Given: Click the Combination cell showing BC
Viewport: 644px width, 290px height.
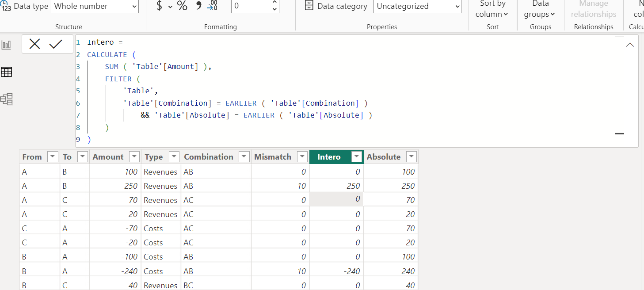Looking at the screenshot, I should [x=216, y=286].
